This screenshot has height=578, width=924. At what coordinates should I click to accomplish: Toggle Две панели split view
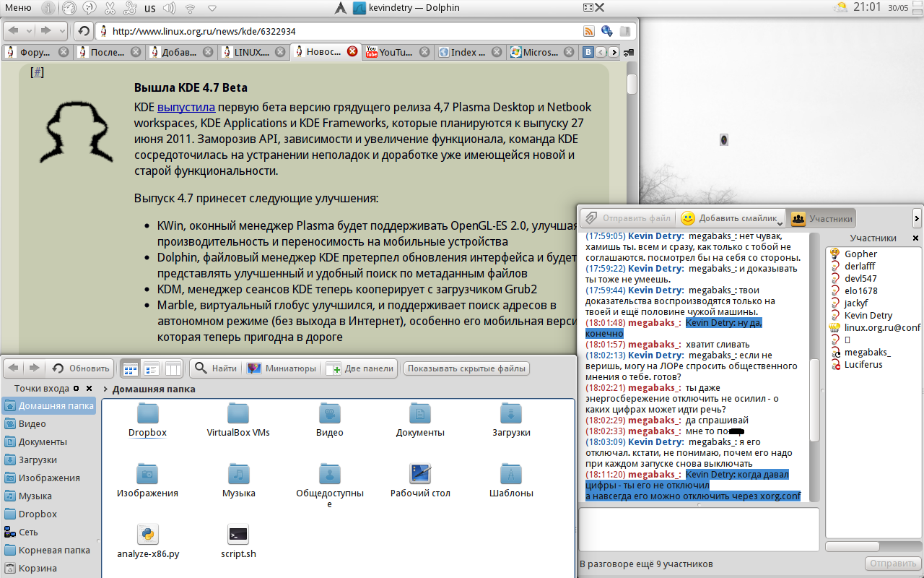(359, 368)
